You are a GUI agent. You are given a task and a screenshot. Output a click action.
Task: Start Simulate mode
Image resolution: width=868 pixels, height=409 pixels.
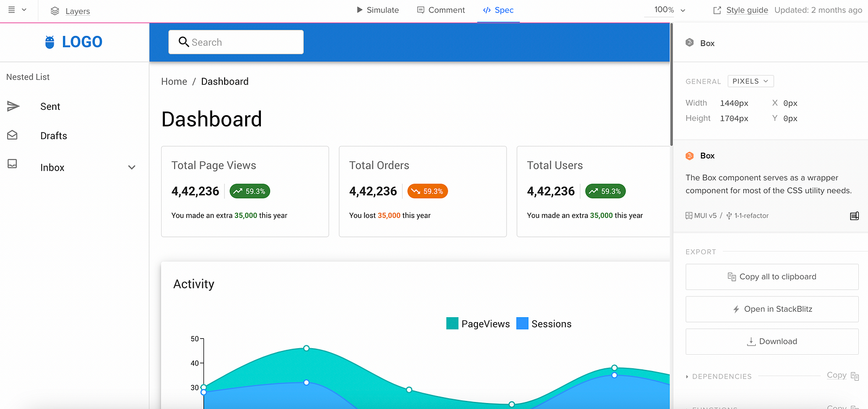point(378,10)
